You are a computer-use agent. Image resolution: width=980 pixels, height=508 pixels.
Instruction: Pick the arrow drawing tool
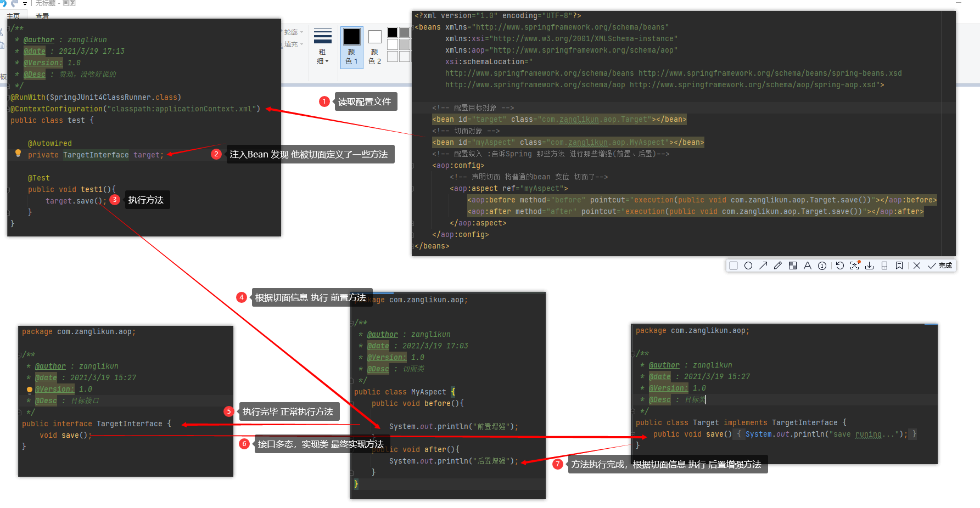click(x=763, y=266)
